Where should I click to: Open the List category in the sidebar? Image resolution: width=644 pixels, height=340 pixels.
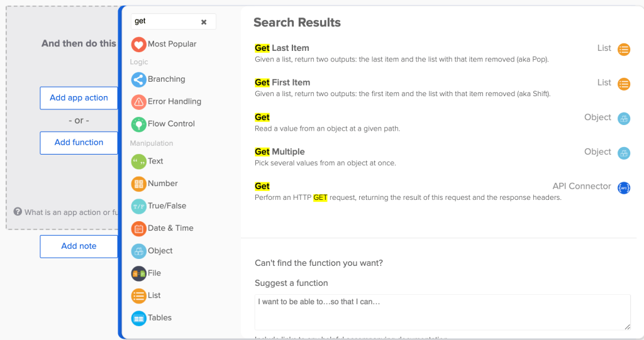coord(154,295)
